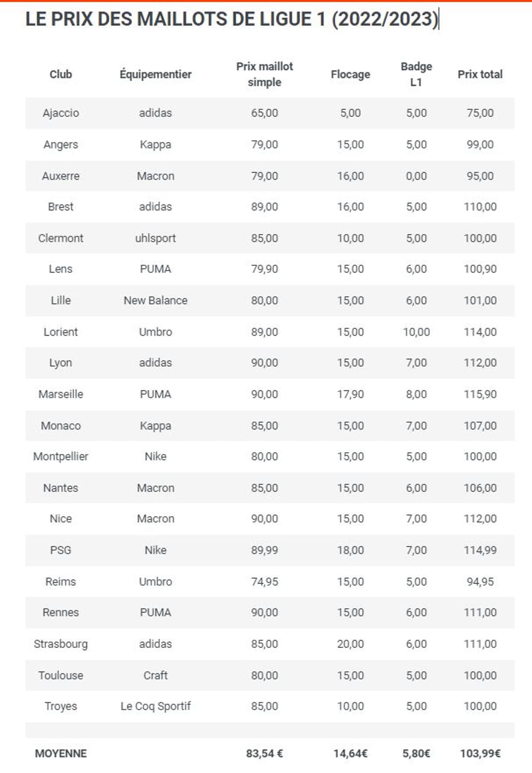
Task: Click the Prix maillot simple header
Action: 264,74
